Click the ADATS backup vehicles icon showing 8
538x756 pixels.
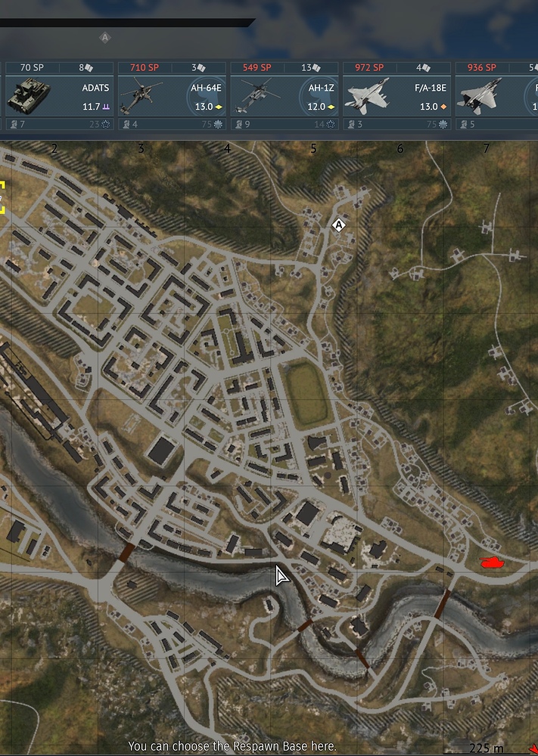[86, 67]
